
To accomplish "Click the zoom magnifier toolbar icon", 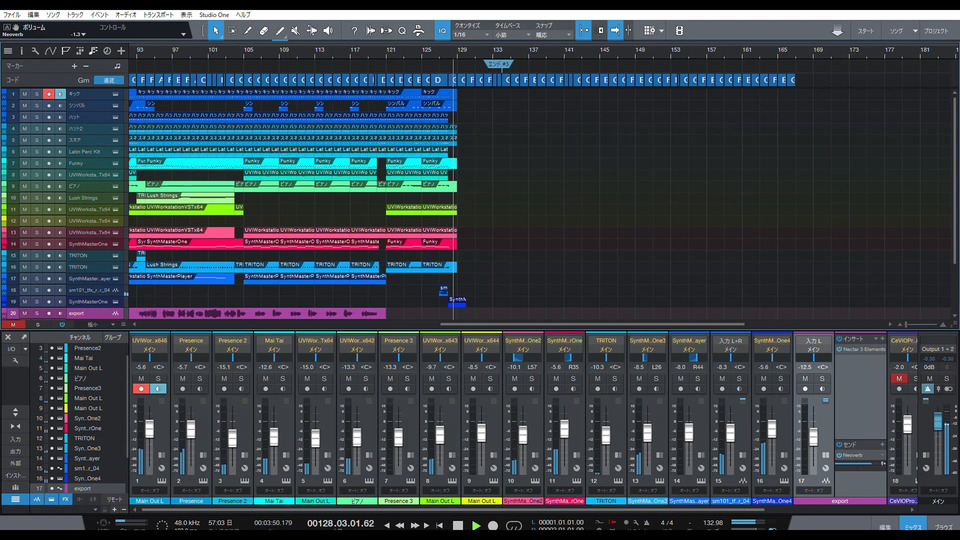I will click(x=402, y=31).
